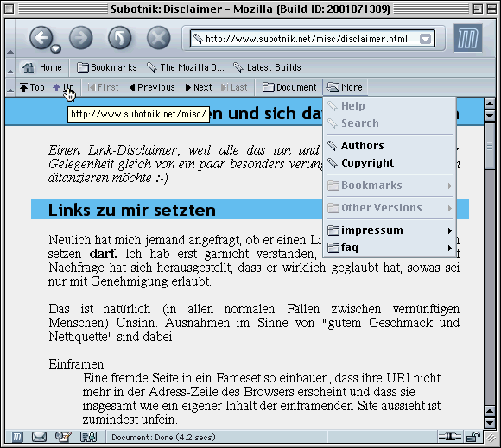Expand the impressum submenu
The image size is (501, 448).
390,230
